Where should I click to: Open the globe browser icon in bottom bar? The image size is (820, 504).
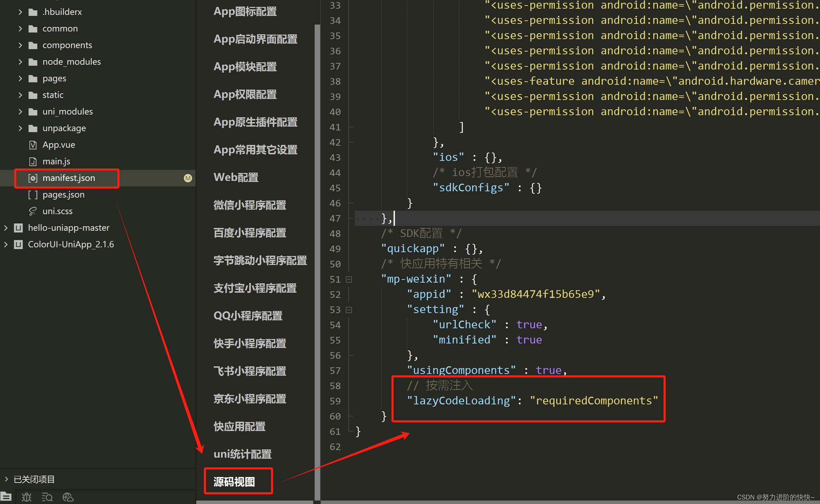pyautogui.click(x=68, y=497)
